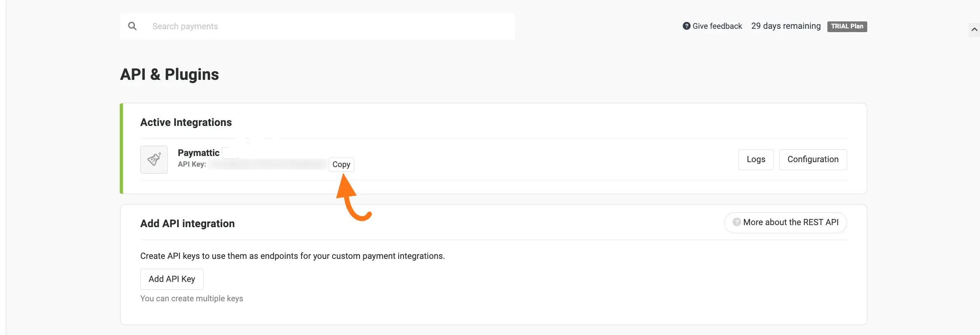Select the API & Plugins heading
Image resolution: width=980 pixels, height=335 pixels.
point(170,74)
